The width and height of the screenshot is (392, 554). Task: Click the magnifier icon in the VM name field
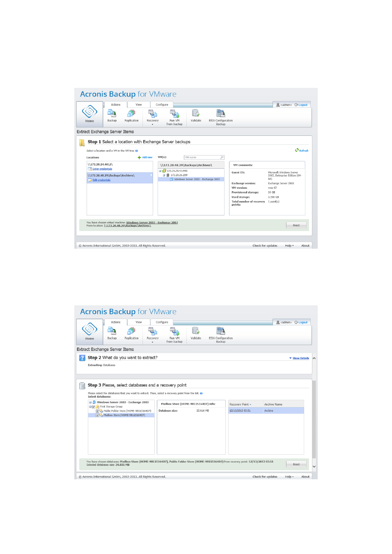click(222, 158)
